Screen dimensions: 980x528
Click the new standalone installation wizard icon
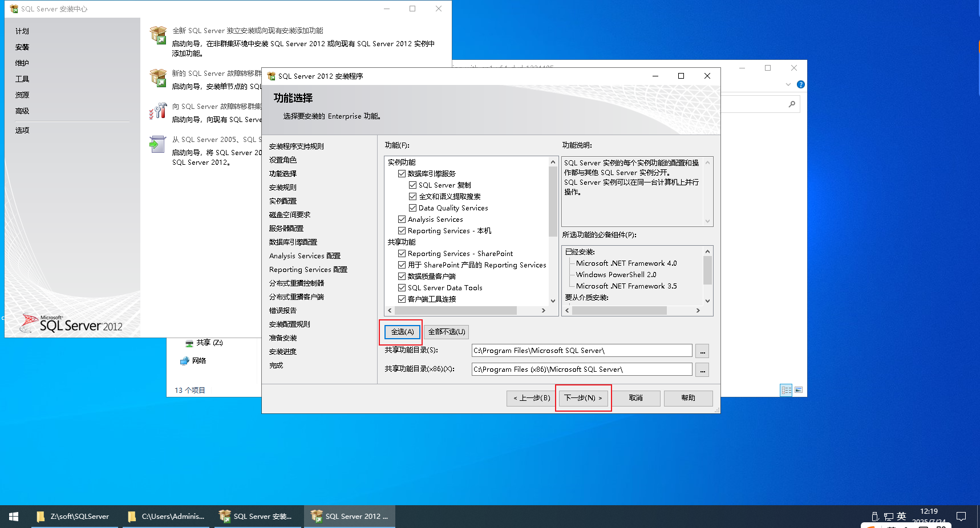(x=158, y=35)
